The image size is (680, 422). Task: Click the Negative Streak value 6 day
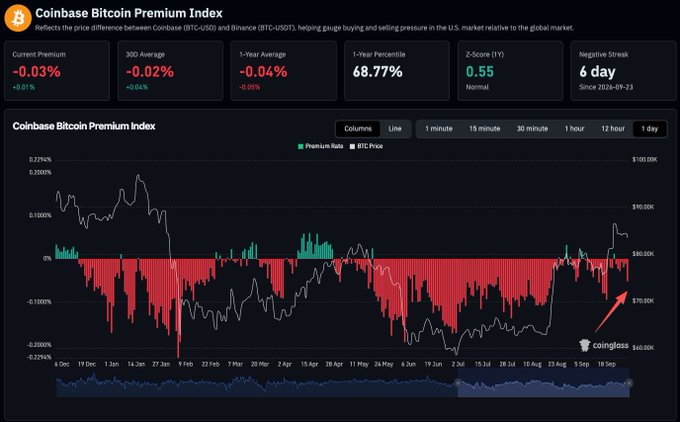pyautogui.click(x=597, y=72)
